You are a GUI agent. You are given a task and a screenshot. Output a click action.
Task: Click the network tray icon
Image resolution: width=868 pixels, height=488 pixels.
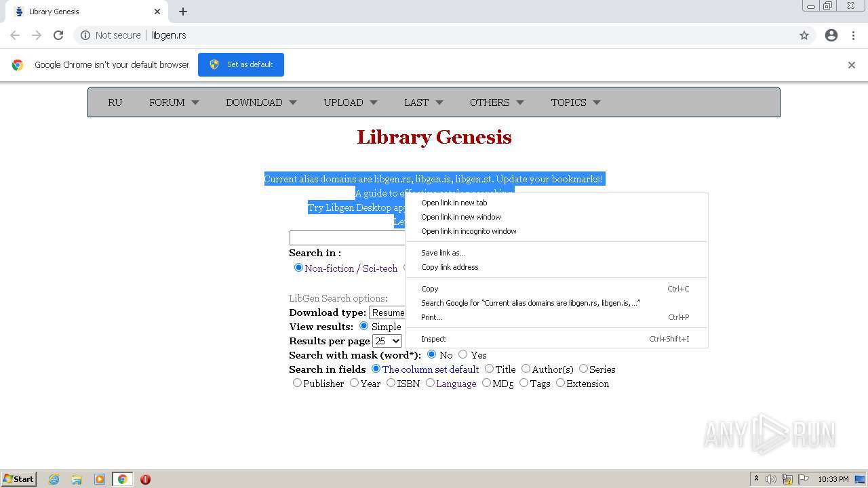(x=787, y=479)
